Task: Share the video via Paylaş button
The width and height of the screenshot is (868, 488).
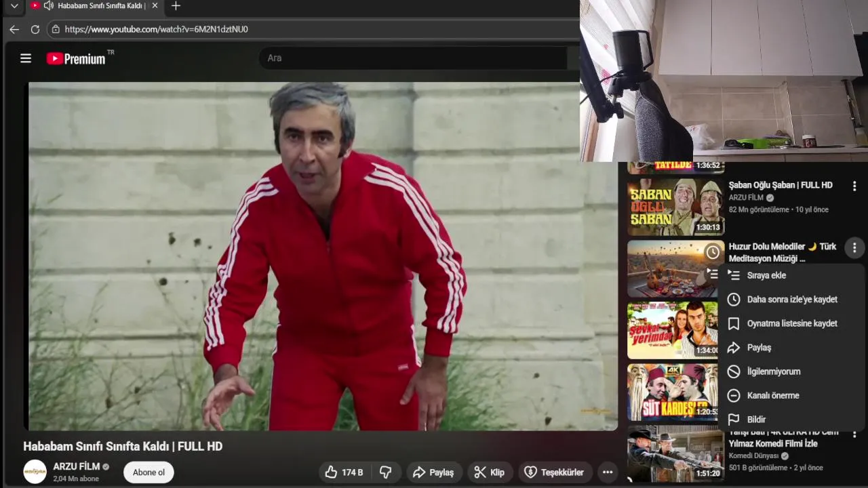Action: click(x=433, y=472)
